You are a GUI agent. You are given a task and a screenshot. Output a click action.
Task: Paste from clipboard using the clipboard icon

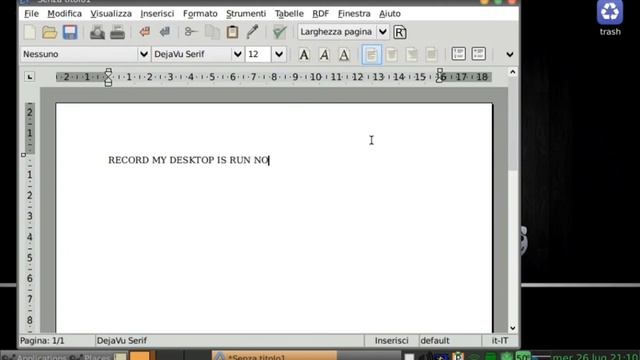(x=233, y=32)
